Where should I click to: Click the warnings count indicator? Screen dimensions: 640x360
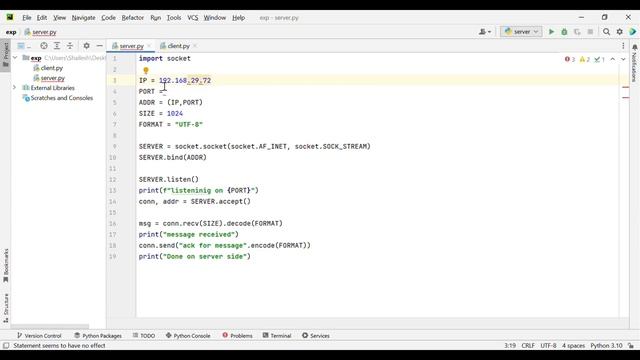tap(584, 60)
